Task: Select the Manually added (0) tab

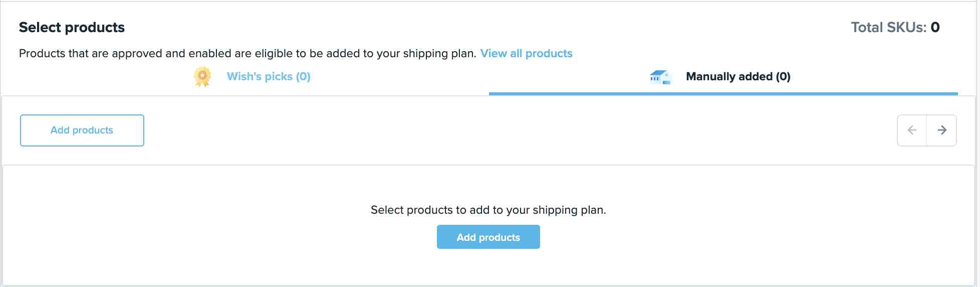Action: point(738,77)
